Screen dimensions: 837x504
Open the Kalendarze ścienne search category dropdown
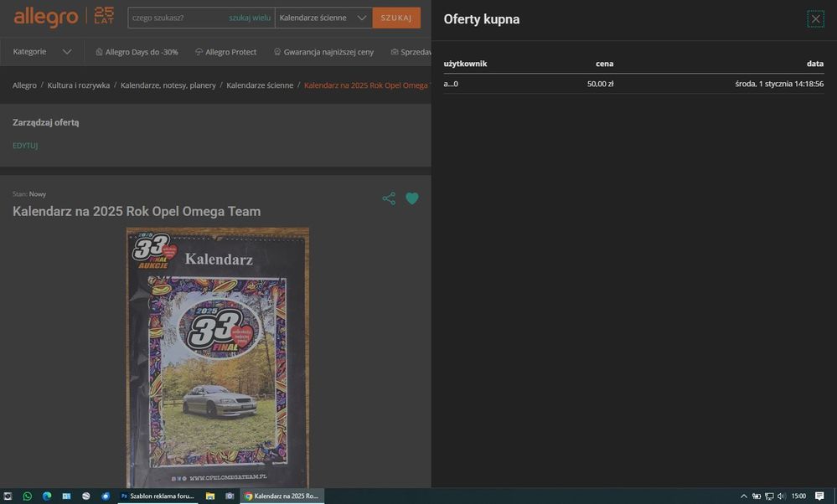point(323,18)
